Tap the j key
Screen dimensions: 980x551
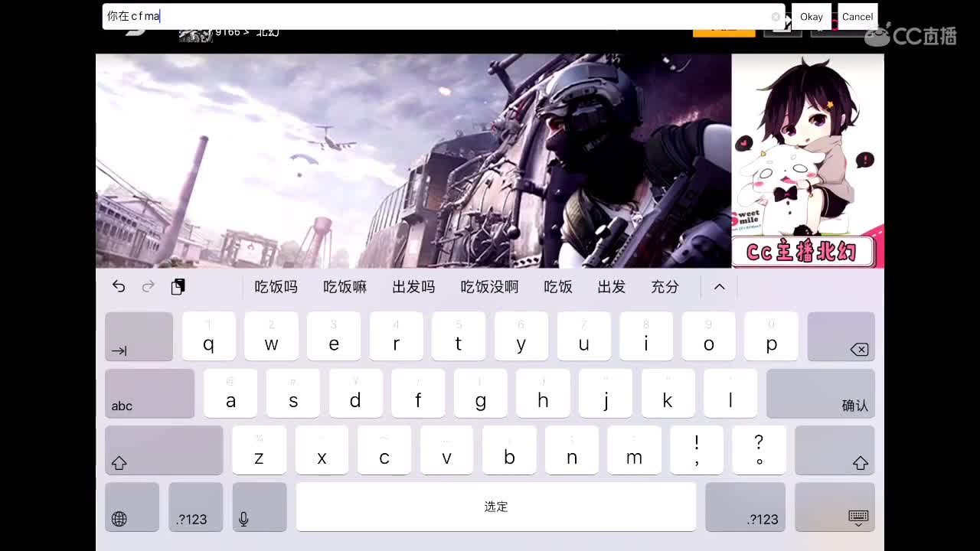point(606,393)
